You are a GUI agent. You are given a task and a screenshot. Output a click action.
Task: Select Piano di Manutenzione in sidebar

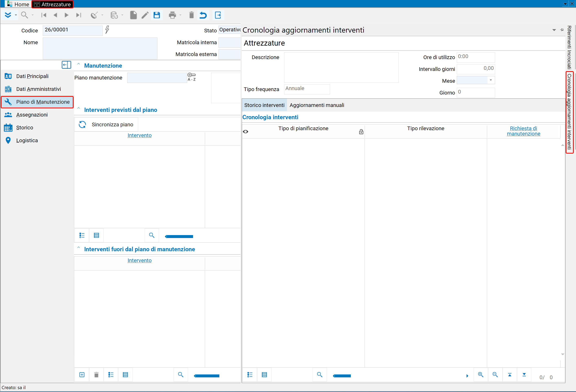coord(37,102)
